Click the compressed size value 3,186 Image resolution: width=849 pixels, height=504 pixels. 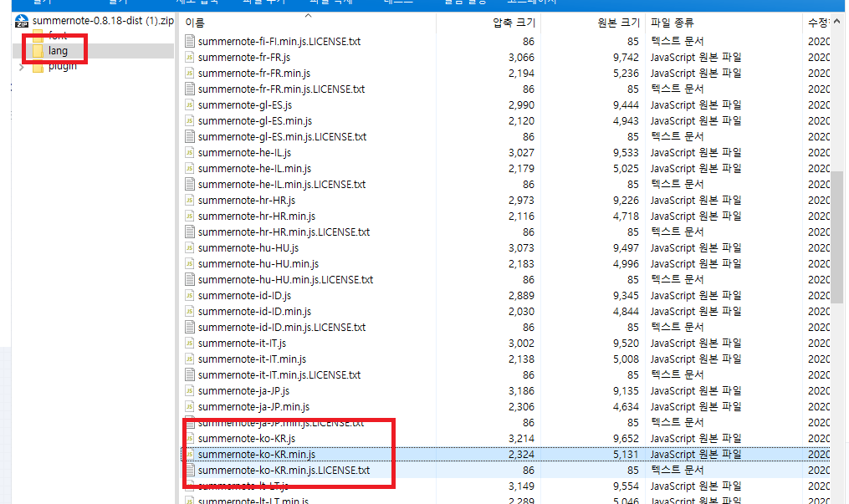click(x=521, y=390)
